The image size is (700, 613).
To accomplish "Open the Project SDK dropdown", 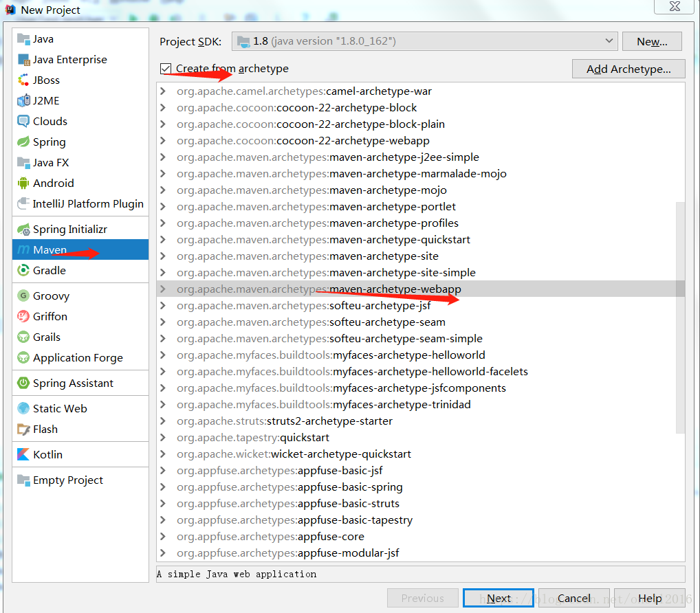I will 609,41.
